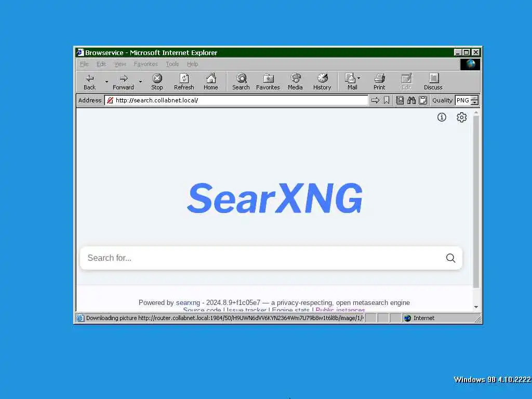Click the Engine stats footer link

click(x=291, y=310)
